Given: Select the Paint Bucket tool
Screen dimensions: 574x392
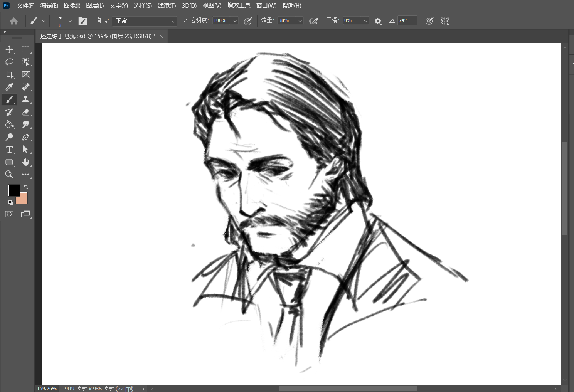Looking at the screenshot, I should [x=9, y=124].
